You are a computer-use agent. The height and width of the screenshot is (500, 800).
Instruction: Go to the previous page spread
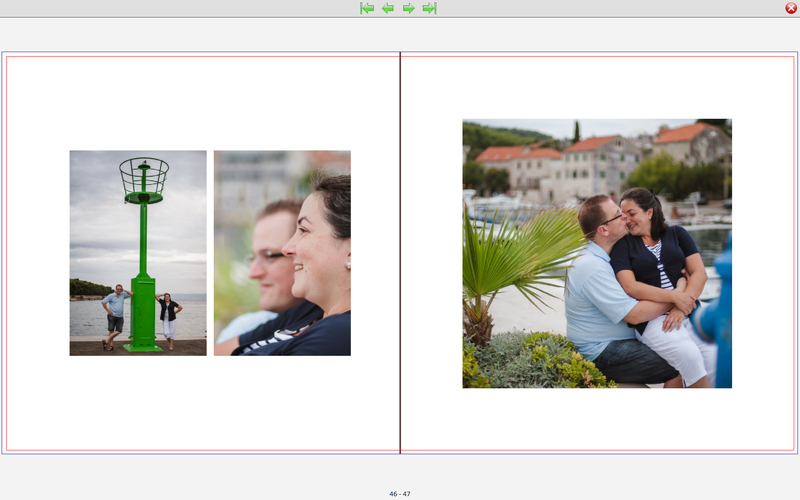[x=387, y=8]
